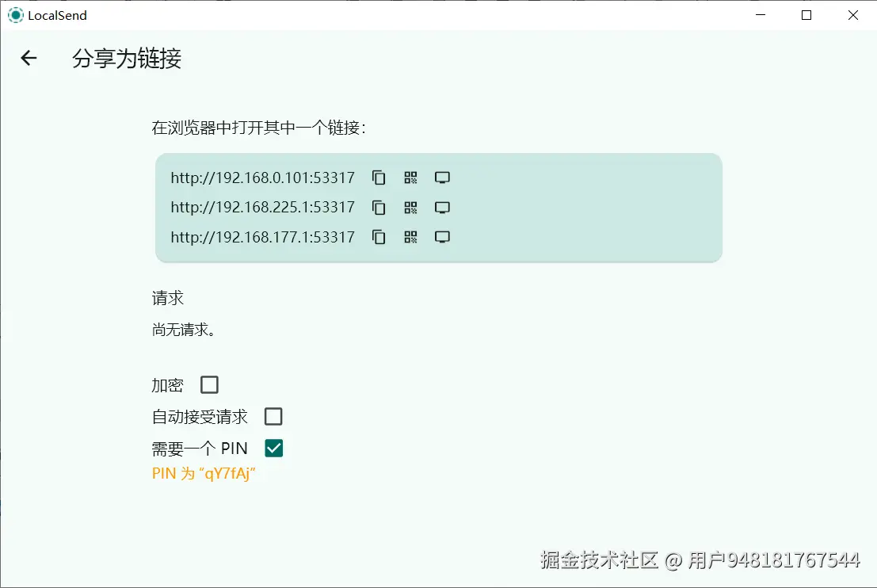Show QR code for 192.168.225.1 link
This screenshot has height=588, width=877.
point(410,208)
